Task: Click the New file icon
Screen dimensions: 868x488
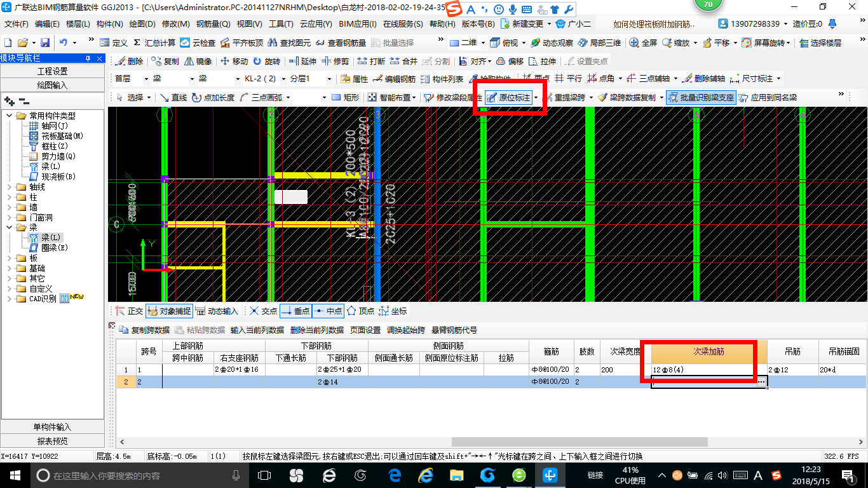Action: click(x=8, y=43)
